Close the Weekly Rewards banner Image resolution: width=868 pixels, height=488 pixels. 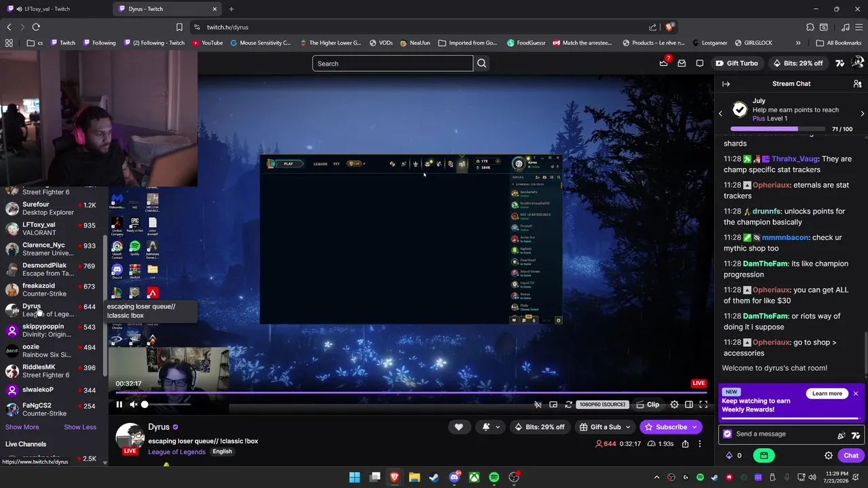click(856, 394)
